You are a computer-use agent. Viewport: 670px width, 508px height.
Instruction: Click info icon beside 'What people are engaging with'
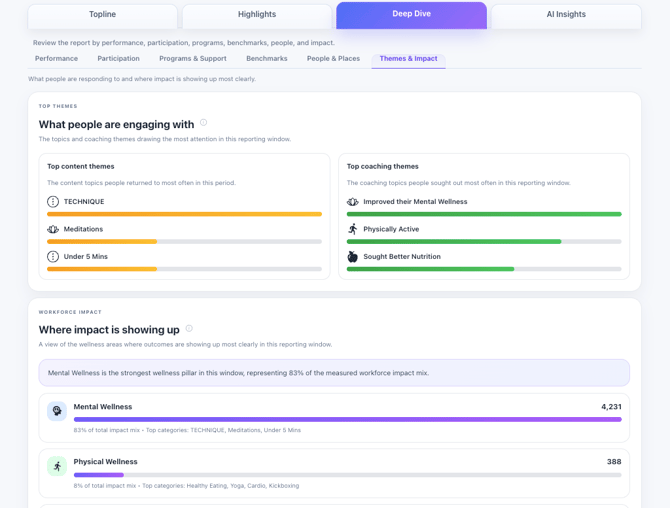click(204, 123)
